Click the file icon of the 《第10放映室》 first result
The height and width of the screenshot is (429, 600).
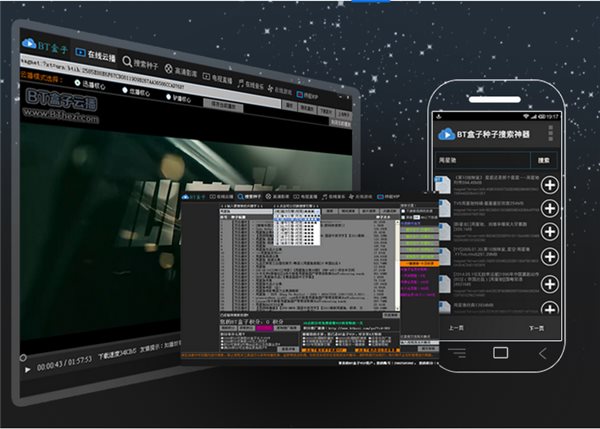[x=443, y=184]
